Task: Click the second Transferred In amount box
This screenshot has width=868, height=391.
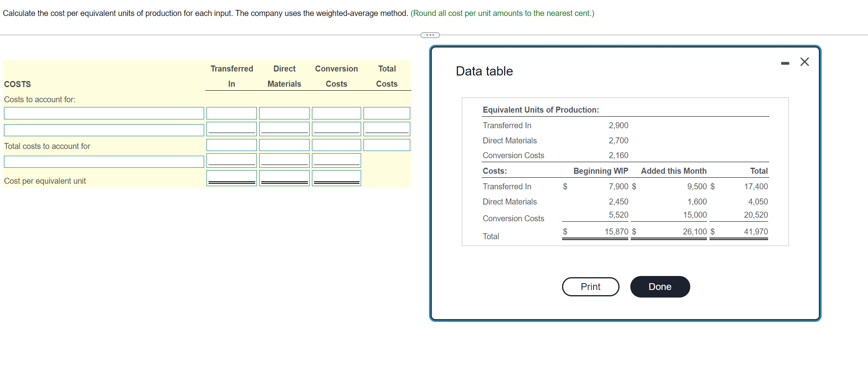Action: (231, 129)
